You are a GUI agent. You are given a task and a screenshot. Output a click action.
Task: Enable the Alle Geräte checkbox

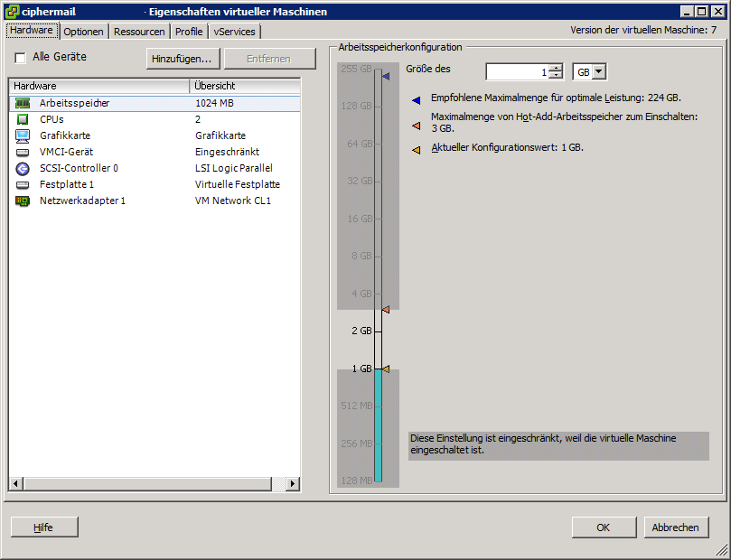tap(20, 58)
